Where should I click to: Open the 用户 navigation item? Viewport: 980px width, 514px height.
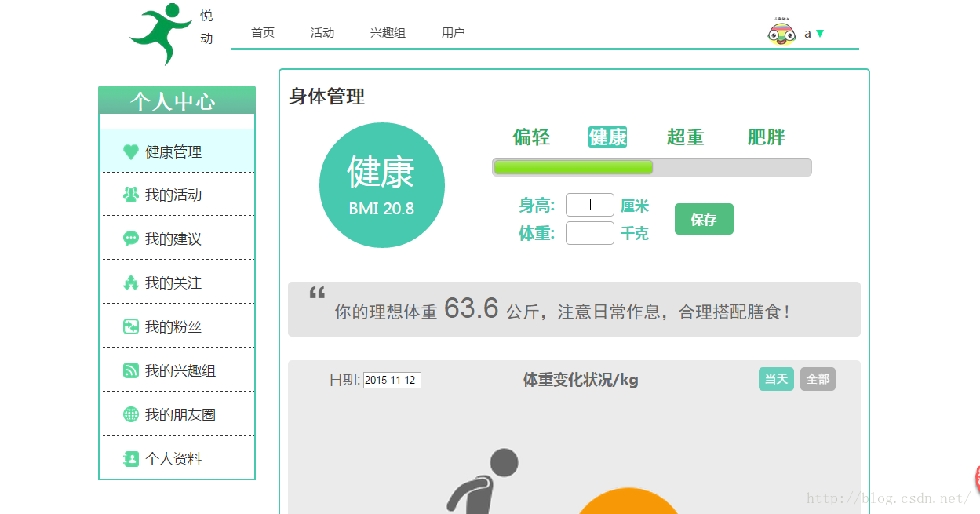coord(453,32)
